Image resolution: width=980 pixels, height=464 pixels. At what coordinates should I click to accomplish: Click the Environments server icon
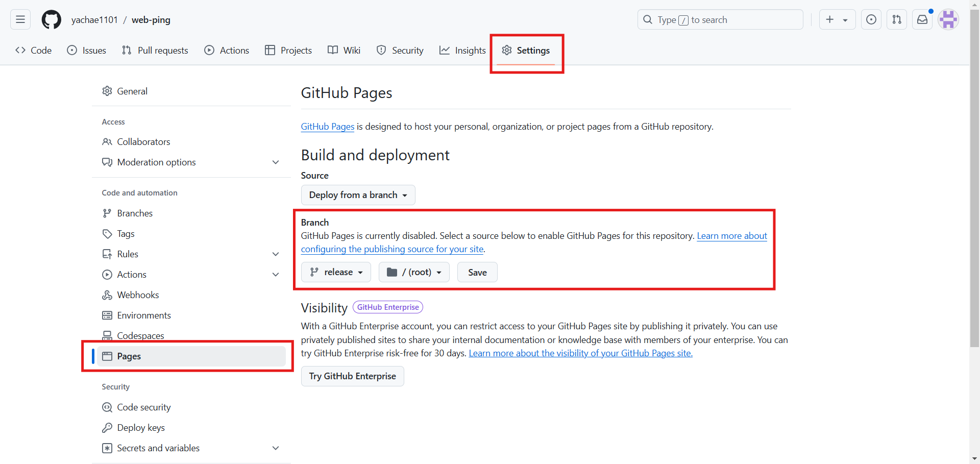point(107,315)
